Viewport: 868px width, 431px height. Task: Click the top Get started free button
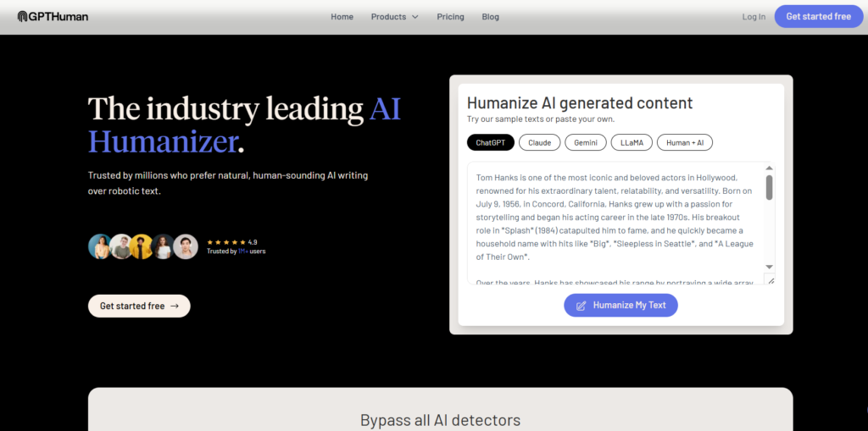click(x=818, y=16)
